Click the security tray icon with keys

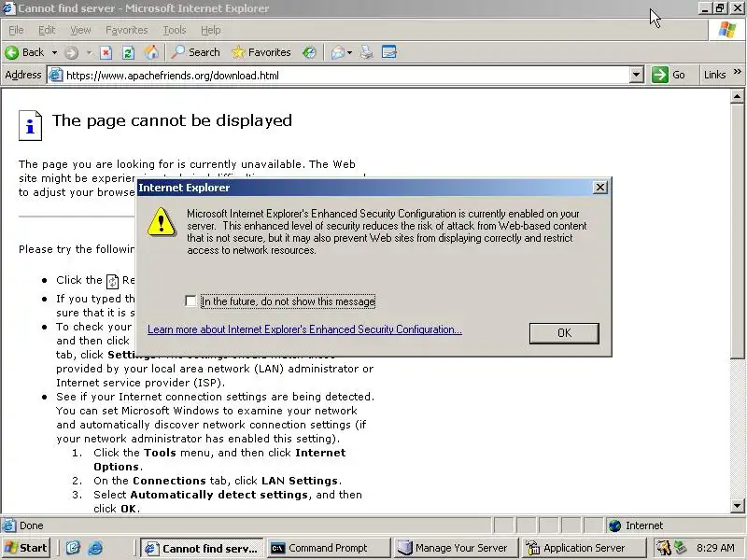pyautogui.click(x=663, y=548)
